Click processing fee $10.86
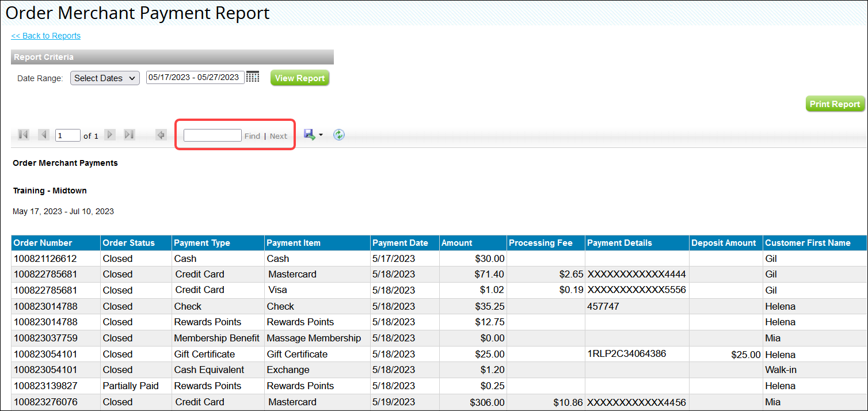Viewport: 868px width, 411px height. tap(569, 402)
